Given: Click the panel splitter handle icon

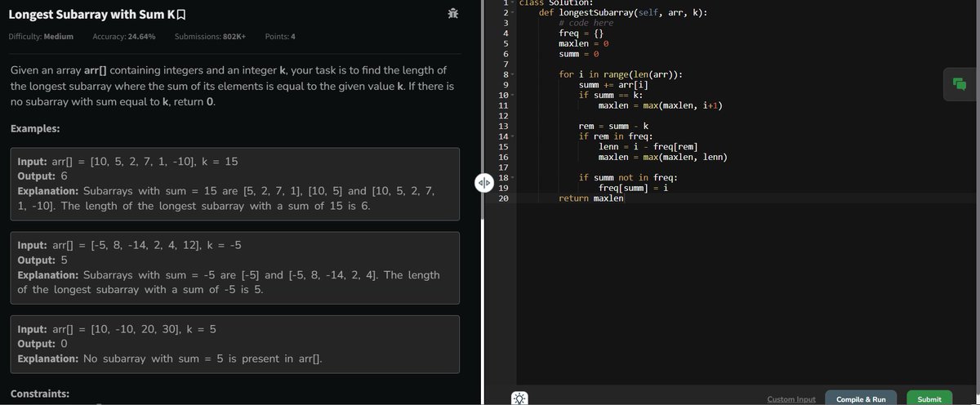Looking at the screenshot, I should pyautogui.click(x=483, y=183).
